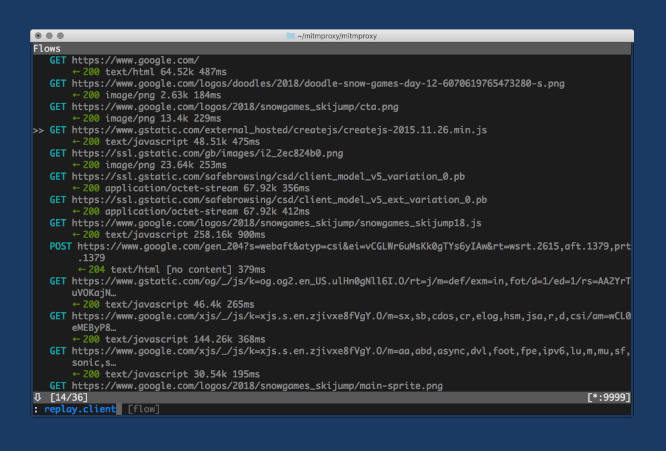
Task: Click the 204 text/html no content response
Action: click(x=168, y=269)
